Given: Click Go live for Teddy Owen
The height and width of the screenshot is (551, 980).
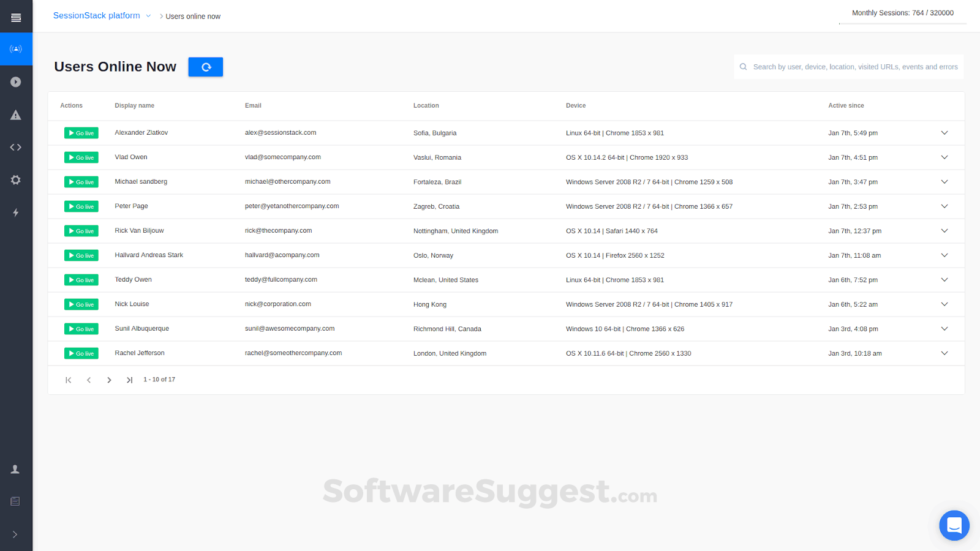Looking at the screenshot, I should [81, 280].
